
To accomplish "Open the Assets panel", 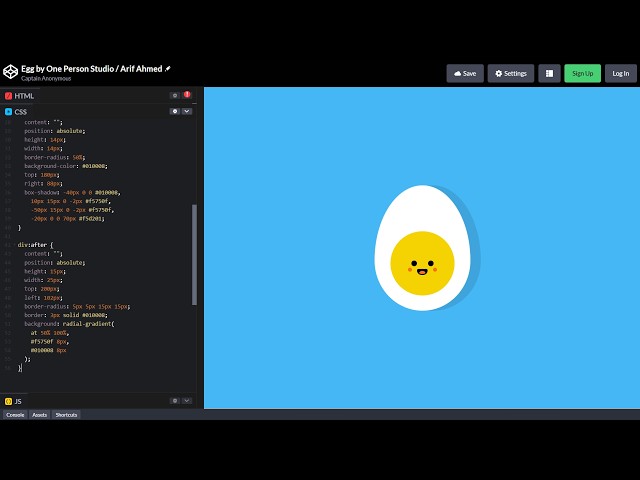I will click(x=40, y=415).
